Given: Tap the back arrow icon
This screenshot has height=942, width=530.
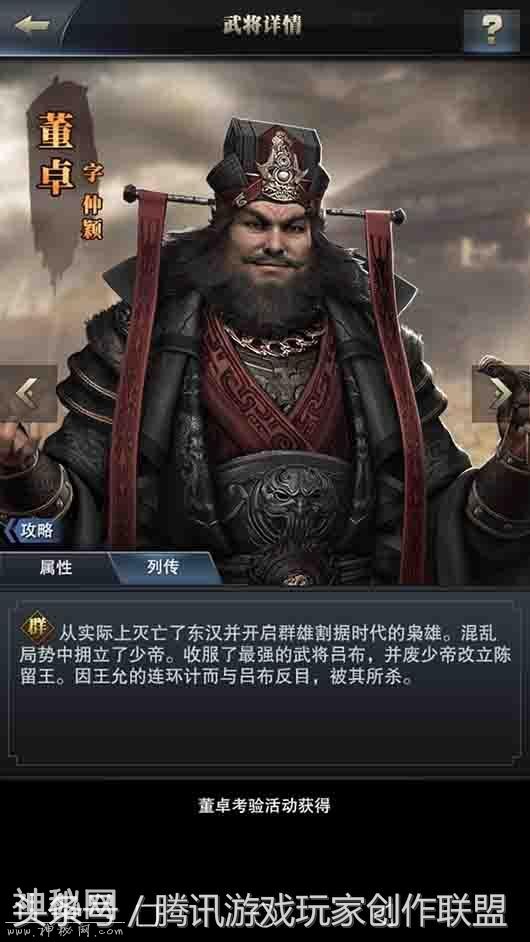Looking at the screenshot, I should tap(31, 25).
